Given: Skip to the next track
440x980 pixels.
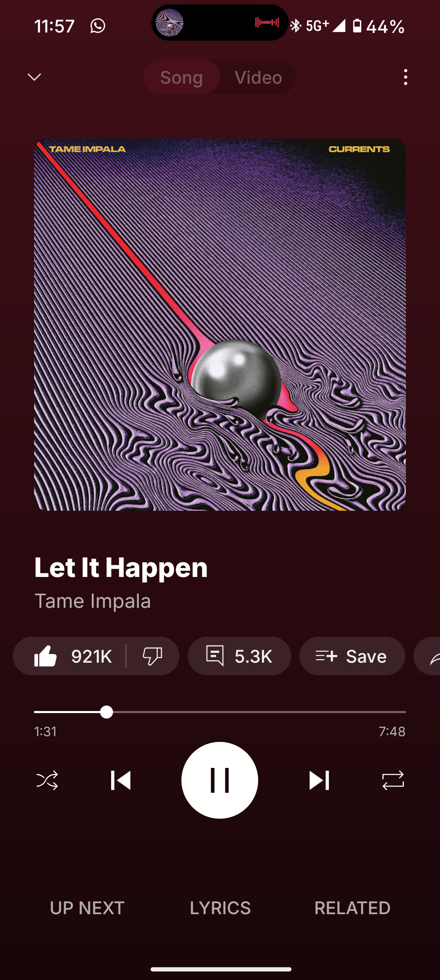Looking at the screenshot, I should 319,780.
